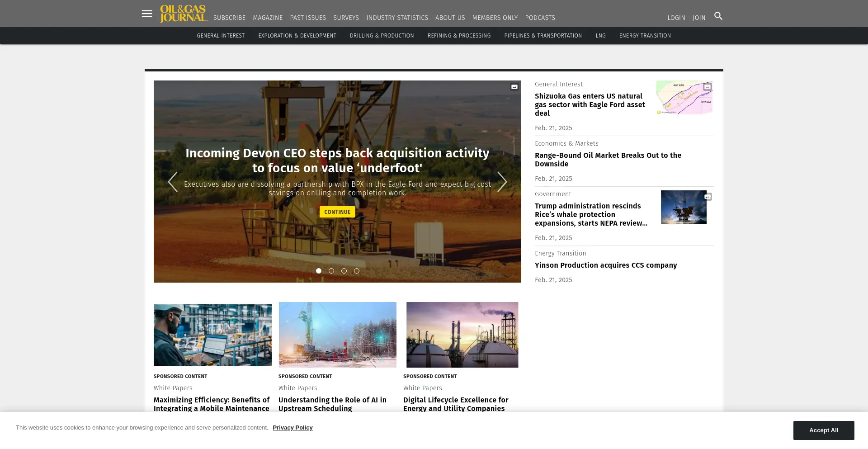The height and width of the screenshot is (449, 868).
Task: Select Drilling & Production category tab
Action: coord(382,36)
